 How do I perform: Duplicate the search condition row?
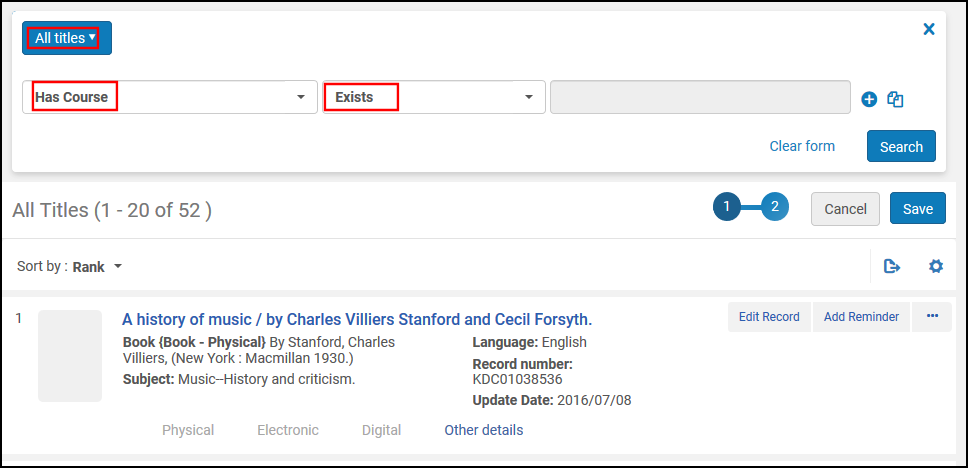pyautogui.click(x=895, y=99)
